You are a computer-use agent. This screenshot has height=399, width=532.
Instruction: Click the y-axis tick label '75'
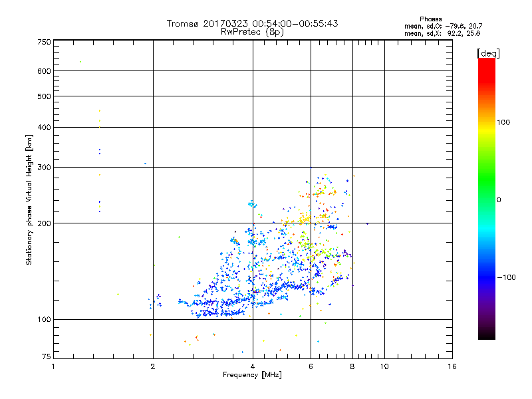[x=47, y=356]
